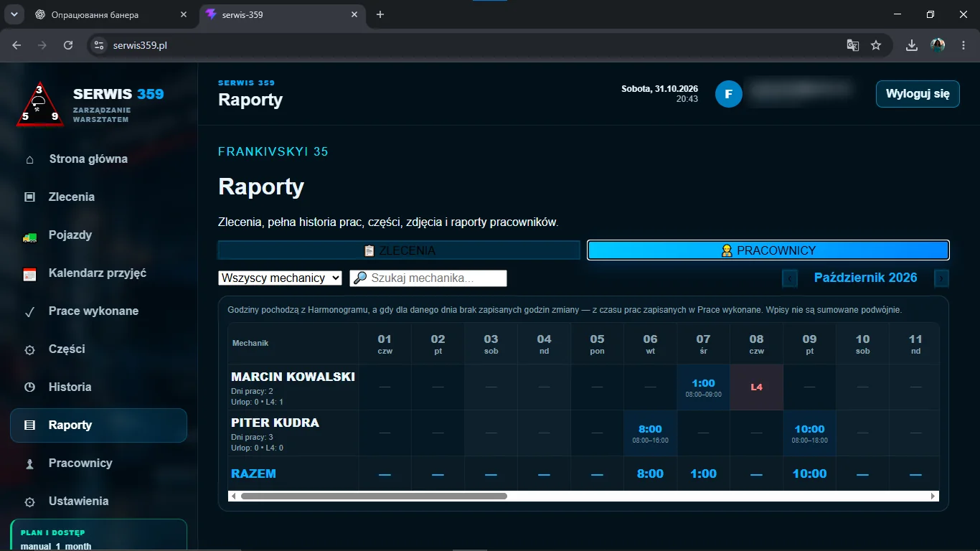Open the Wszyscy mechanicy dropdown
Screen dimensions: 980x551
(x=281, y=278)
